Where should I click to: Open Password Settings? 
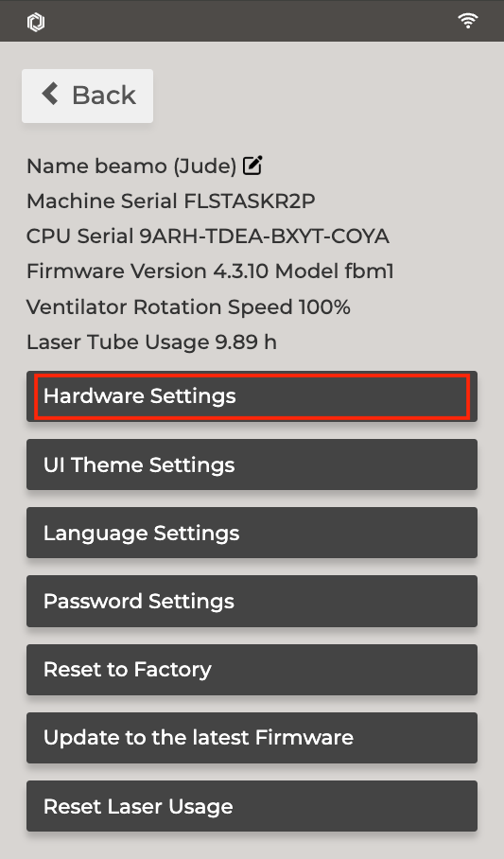pos(252,601)
